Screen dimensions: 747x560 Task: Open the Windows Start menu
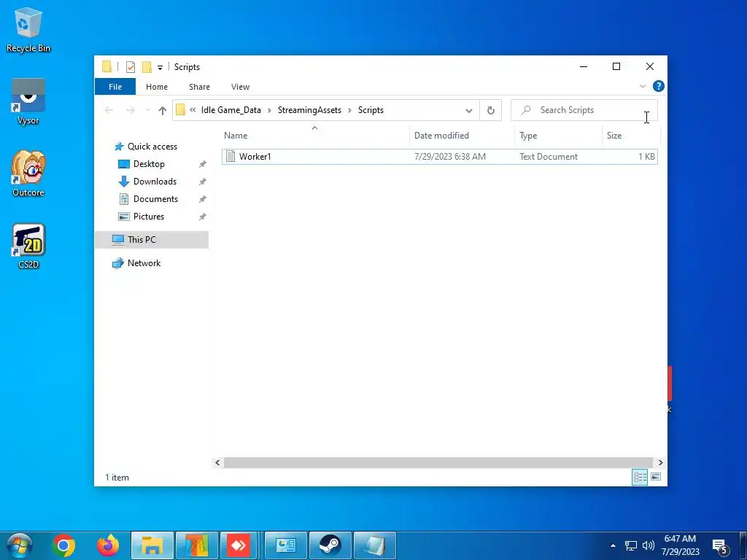point(20,545)
